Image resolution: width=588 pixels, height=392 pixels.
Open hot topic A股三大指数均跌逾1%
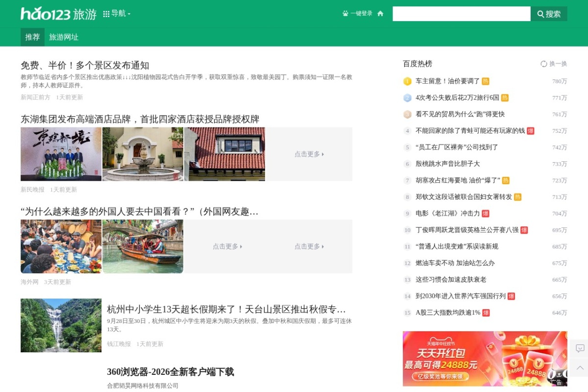click(x=448, y=313)
